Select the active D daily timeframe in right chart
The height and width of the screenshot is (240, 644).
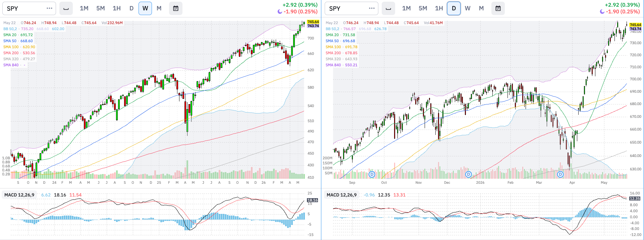click(454, 8)
